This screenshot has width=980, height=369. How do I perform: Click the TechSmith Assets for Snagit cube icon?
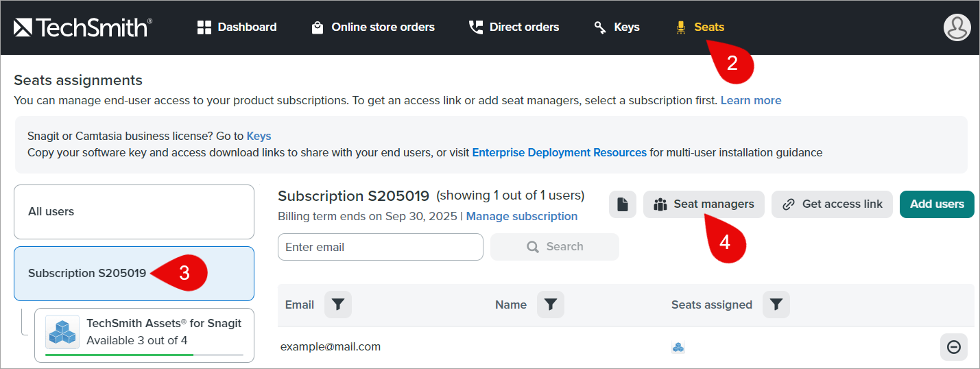[62, 332]
